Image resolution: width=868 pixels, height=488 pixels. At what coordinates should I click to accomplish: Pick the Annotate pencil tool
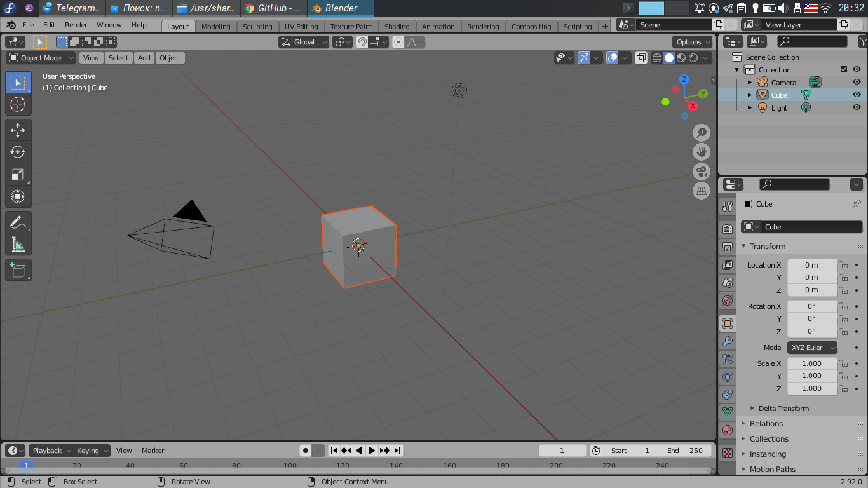point(18,222)
